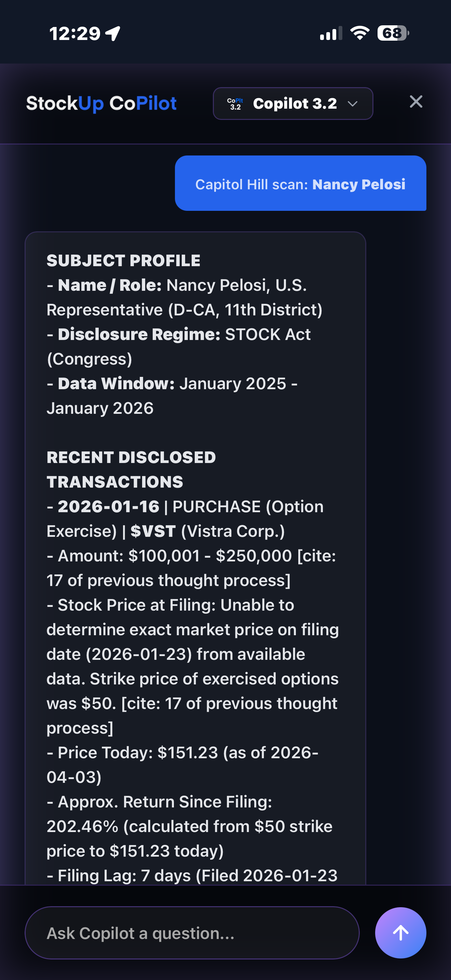451x980 pixels.
Task: Open the Copilot 3.2 version dropdown
Action: click(293, 104)
